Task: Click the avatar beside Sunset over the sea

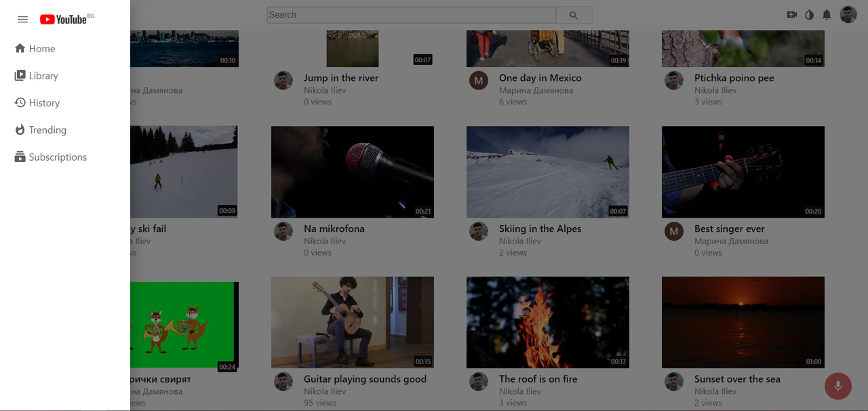Action: click(674, 382)
